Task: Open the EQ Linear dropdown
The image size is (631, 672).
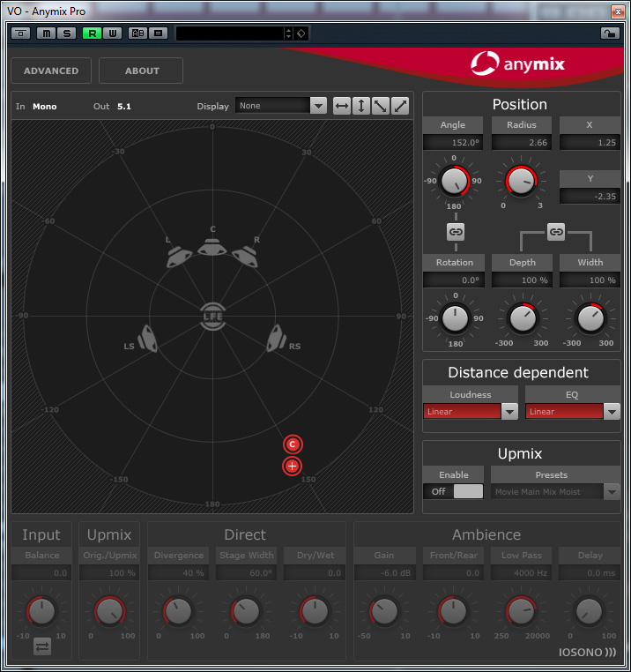Action: coord(612,412)
